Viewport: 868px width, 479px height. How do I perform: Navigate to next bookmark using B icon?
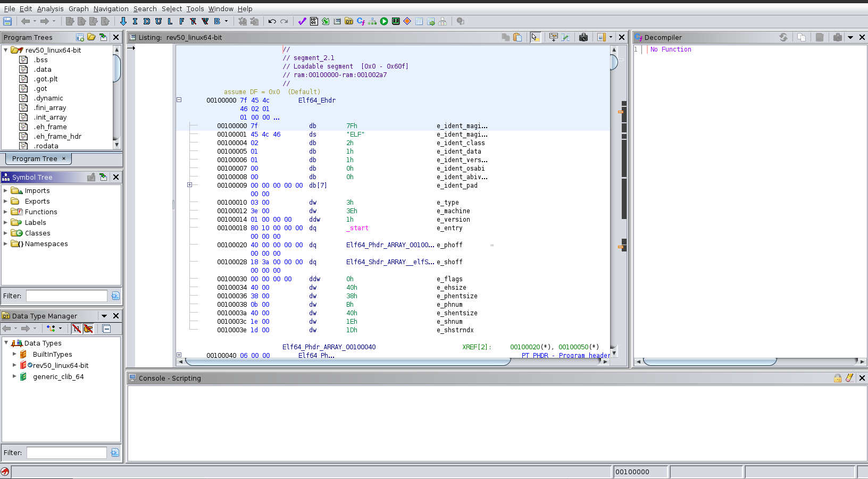tap(217, 21)
